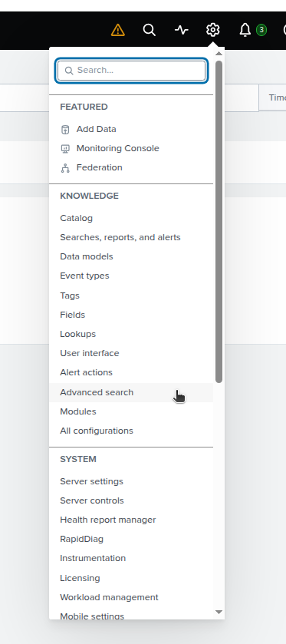This screenshot has height=644, width=286.
Task: Open notifications bell icon
Action: (245, 30)
